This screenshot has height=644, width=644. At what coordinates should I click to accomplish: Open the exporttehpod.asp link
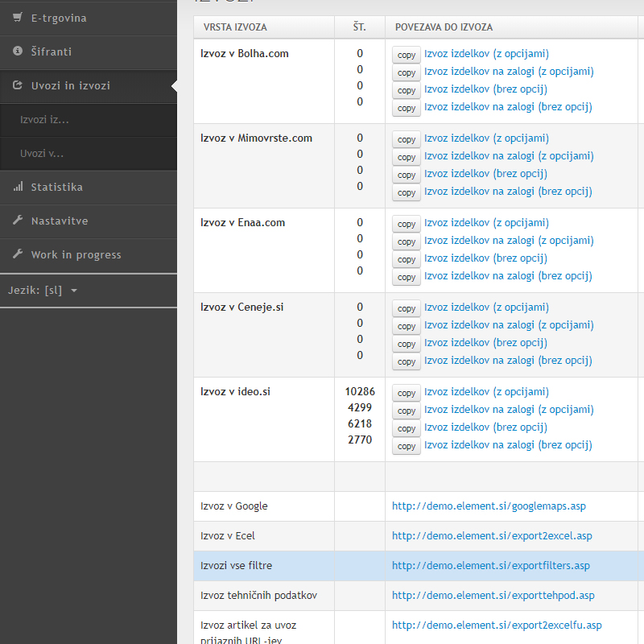click(x=493, y=596)
